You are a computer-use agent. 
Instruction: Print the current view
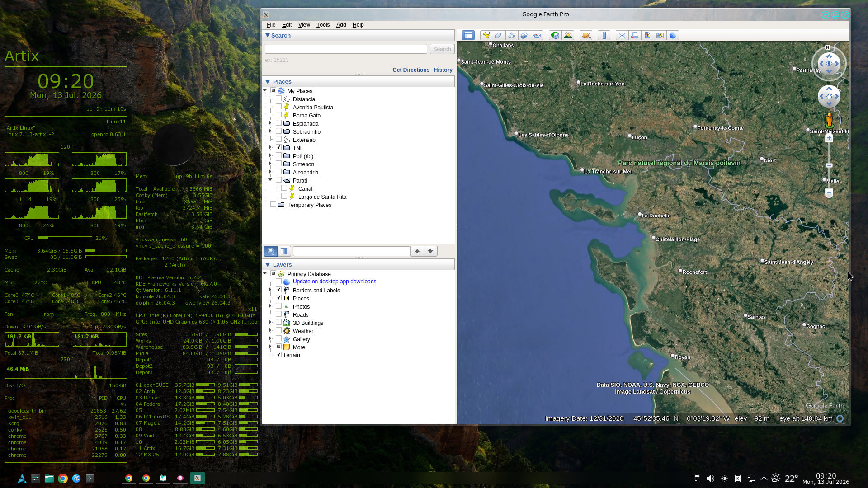pyautogui.click(x=635, y=35)
